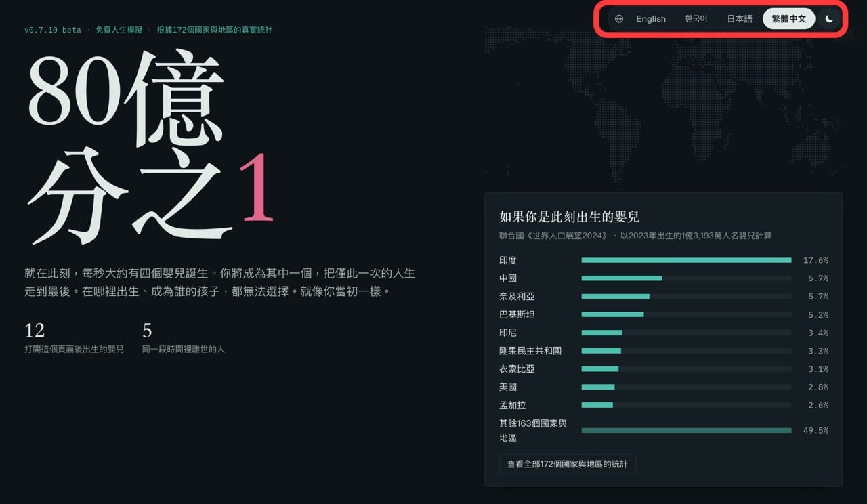Choose 日本語 as the display language
The width and height of the screenshot is (867, 504).
(x=740, y=19)
